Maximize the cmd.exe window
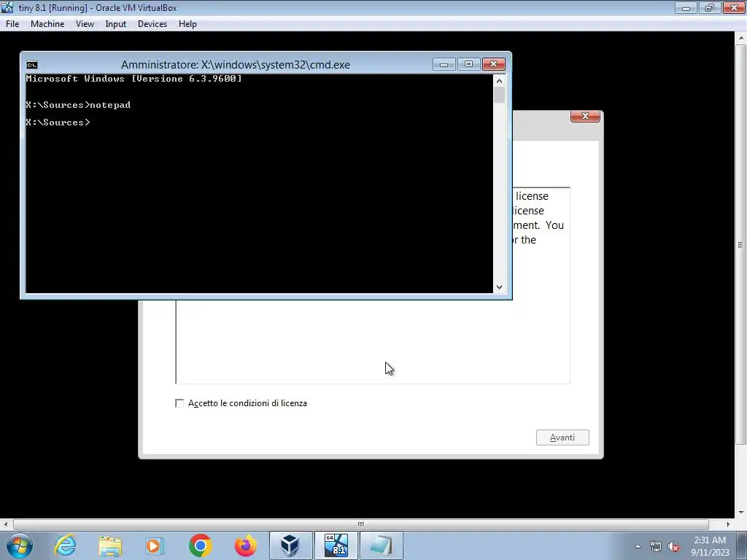 coord(469,64)
